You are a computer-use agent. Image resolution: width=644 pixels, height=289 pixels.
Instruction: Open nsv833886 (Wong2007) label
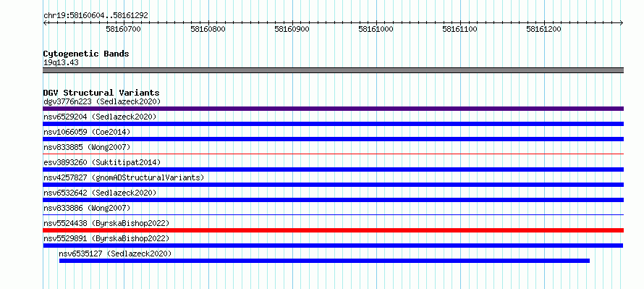pos(87,208)
